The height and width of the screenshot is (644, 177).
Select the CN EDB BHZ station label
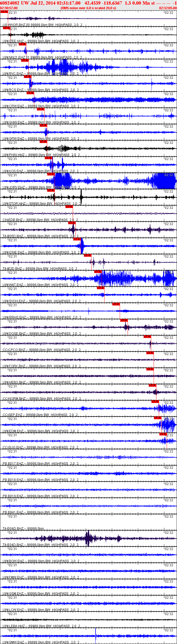tap(40, 220)
